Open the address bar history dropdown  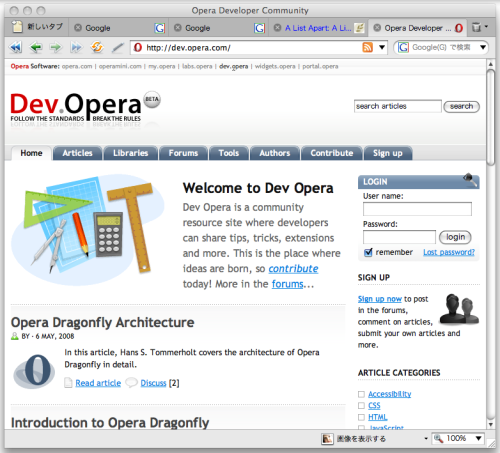tap(382, 47)
